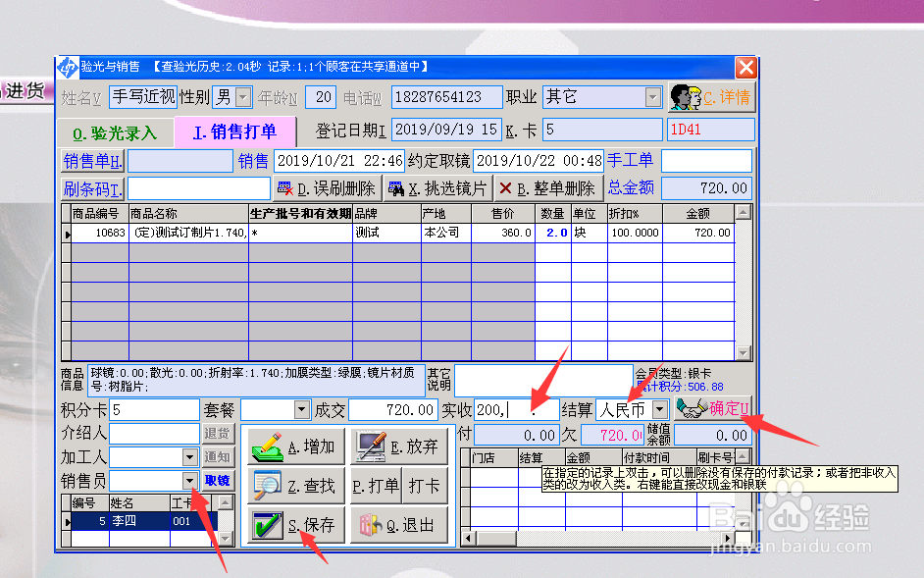Click salesperson list scroll down arrow
Viewport: 924px width, 578px height.
pos(226,539)
